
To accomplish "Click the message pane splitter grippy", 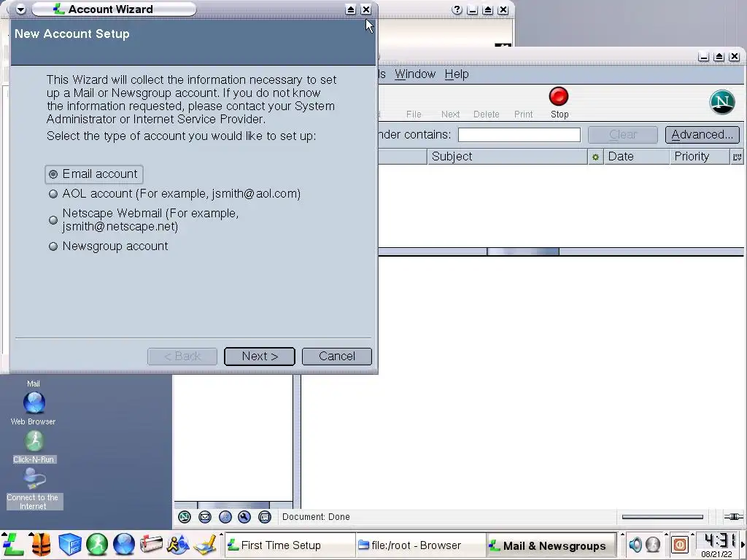I will point(522,252).
